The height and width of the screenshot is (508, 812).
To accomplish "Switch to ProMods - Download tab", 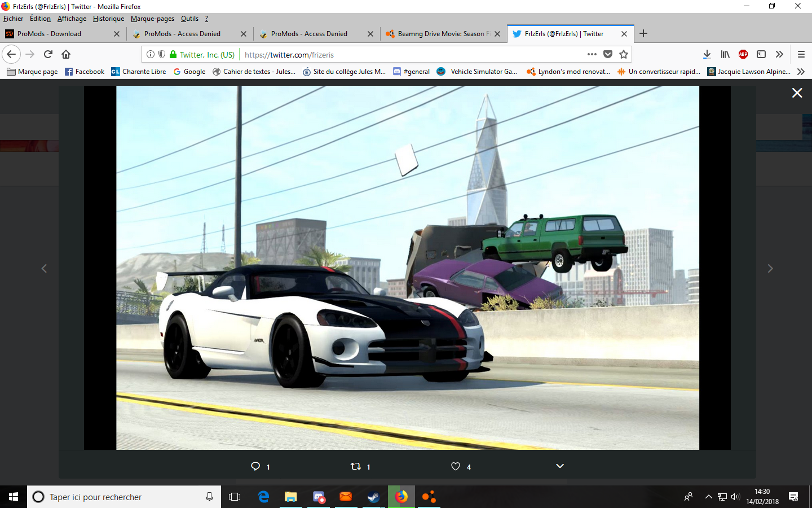I will 63,34.
